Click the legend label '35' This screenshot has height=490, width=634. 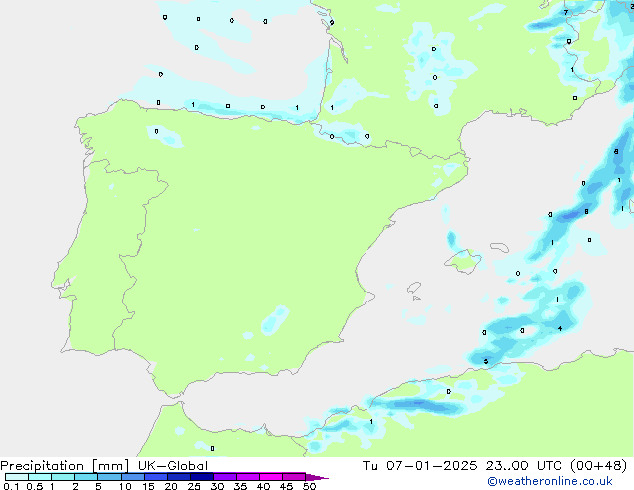pos(240,486)
